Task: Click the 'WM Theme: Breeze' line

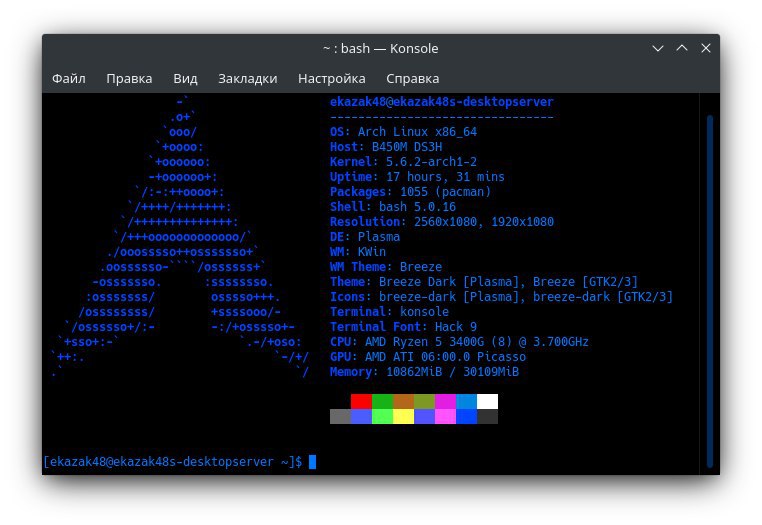Action: click(386, 267)
